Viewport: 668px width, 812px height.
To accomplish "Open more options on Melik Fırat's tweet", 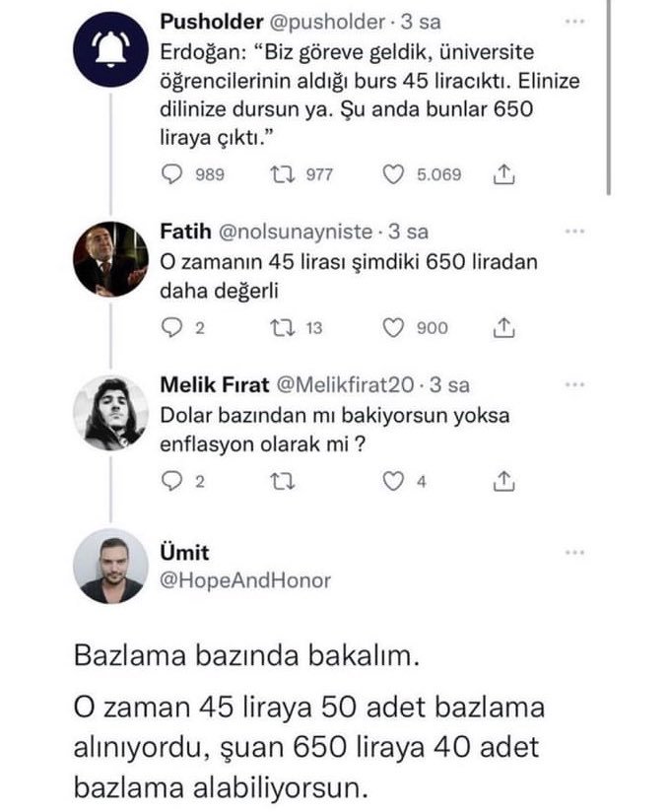I will 572,385.
